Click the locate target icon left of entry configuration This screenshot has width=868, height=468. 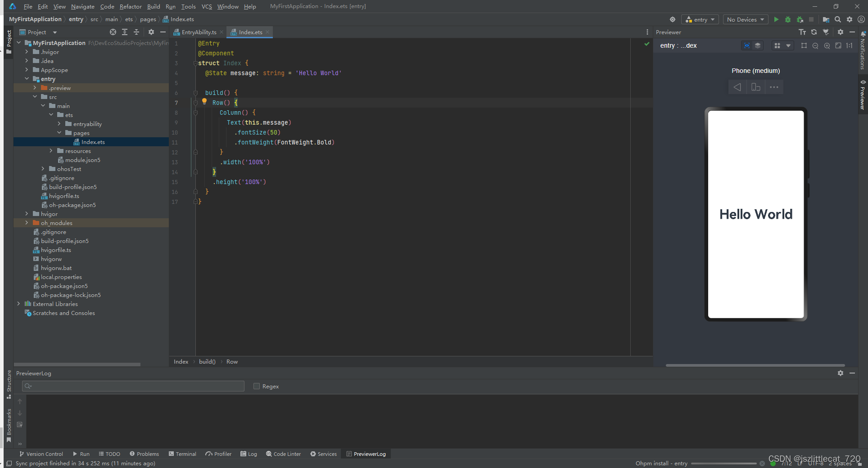point(673,19)
